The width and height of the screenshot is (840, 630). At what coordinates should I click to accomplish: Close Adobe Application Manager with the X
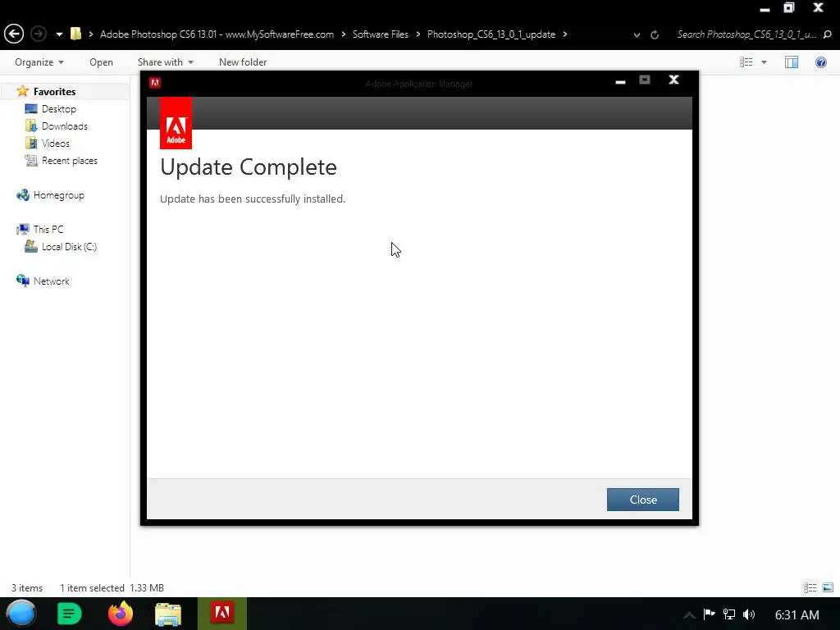pyautogui.click(x=674, y=80)
